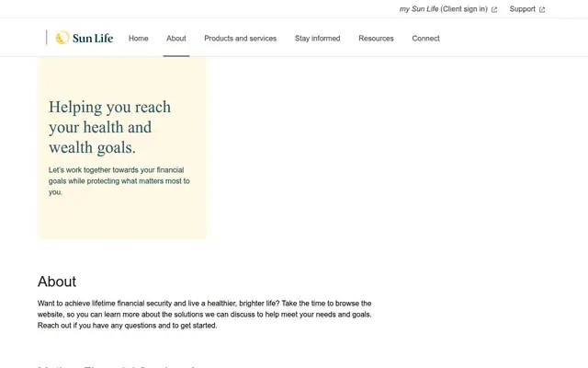
Task: Open my Sun Life (Client sign in) link
Action: (448, 9)
